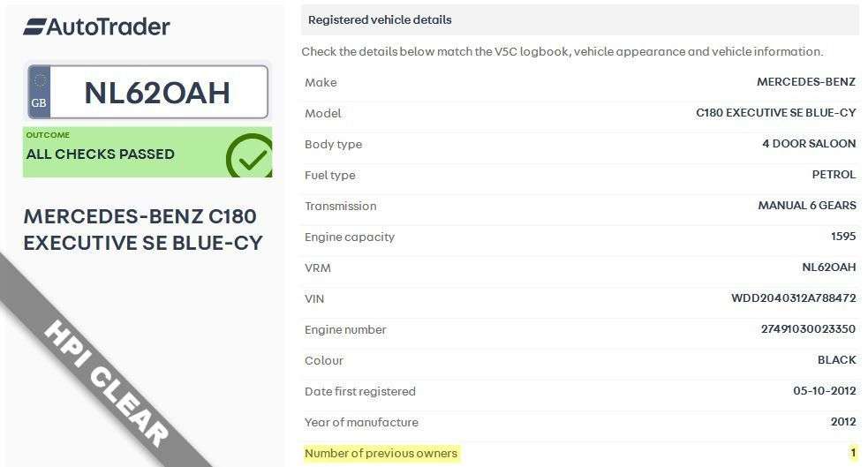Click the Engine capacity value 1595
868x467 pixels.
(842, 237)
